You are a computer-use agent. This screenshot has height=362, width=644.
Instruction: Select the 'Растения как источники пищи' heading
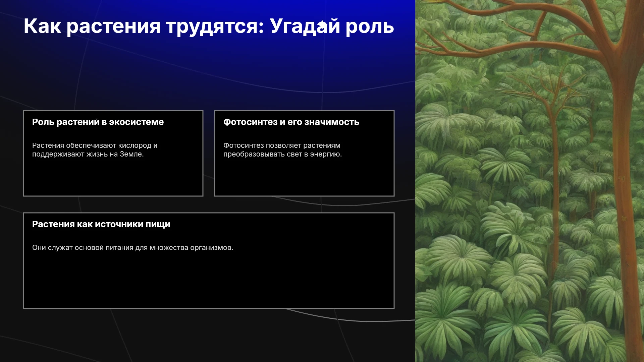(101, 224)
